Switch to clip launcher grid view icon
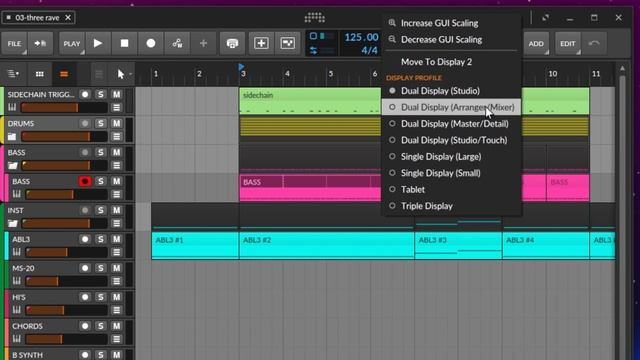 pyautogui.click(x=40, y=74)
